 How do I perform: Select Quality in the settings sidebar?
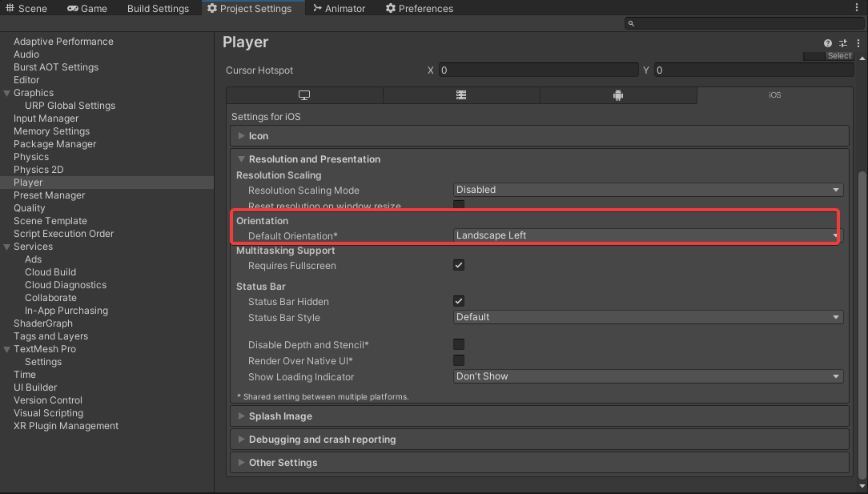point(30,208)
